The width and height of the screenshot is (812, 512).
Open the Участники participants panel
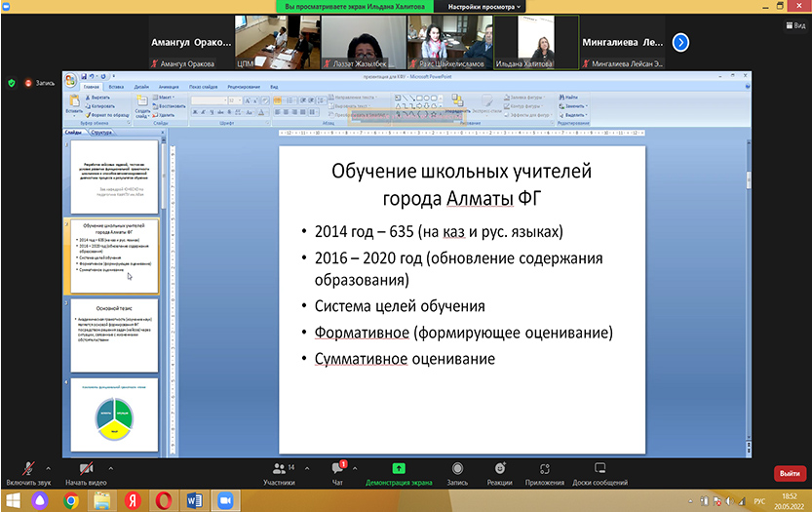(x=279, y=473)
